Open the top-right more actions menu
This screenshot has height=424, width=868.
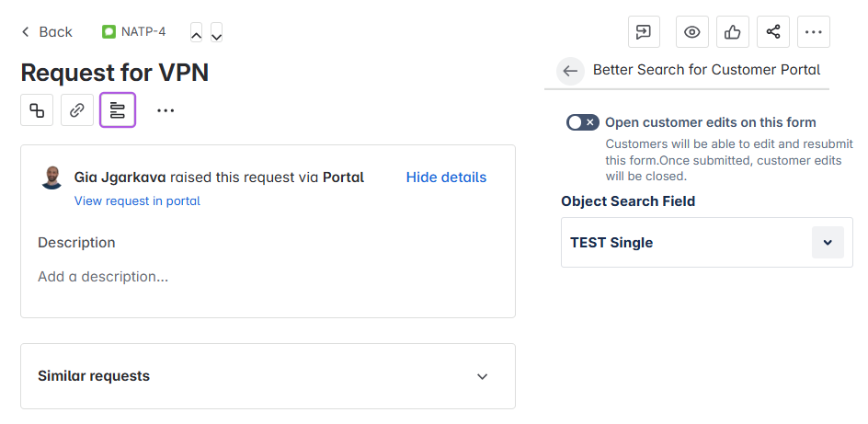(814, 32)
